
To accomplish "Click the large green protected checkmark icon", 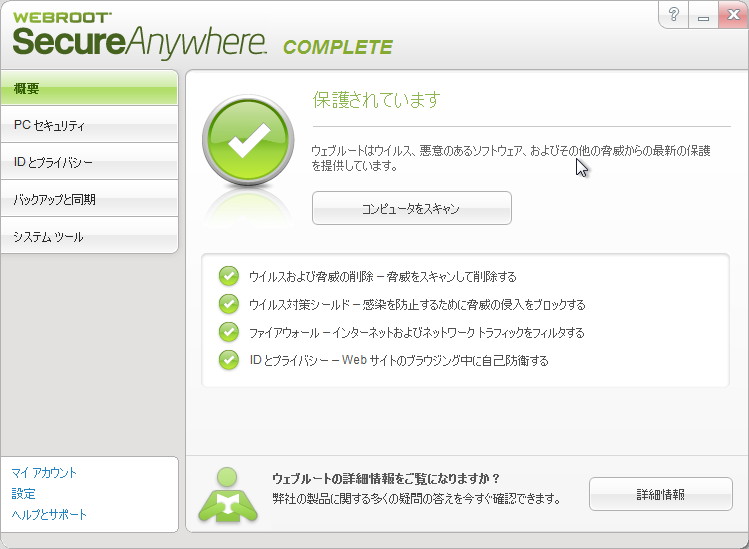I will pyautogui.click(x=248, y=140).
